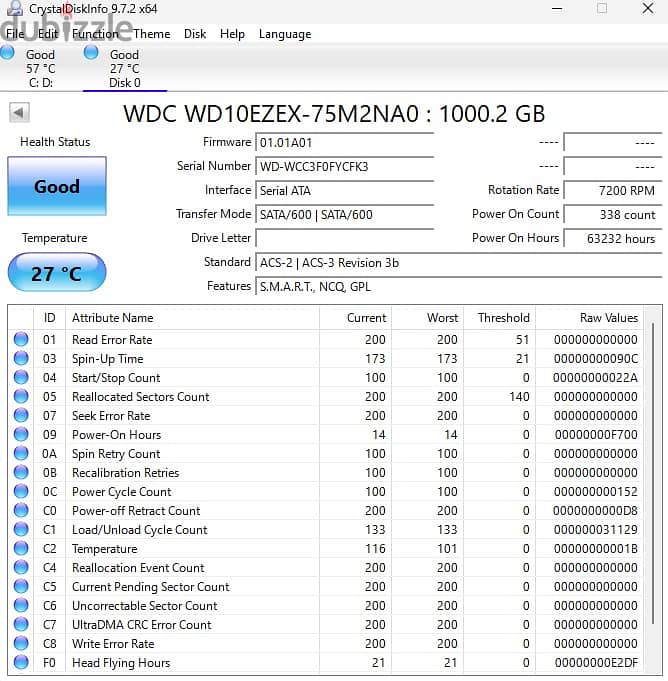Click status circle for Uncorrectable Sector Count
The image size is (668, 681).
point(21,605)
